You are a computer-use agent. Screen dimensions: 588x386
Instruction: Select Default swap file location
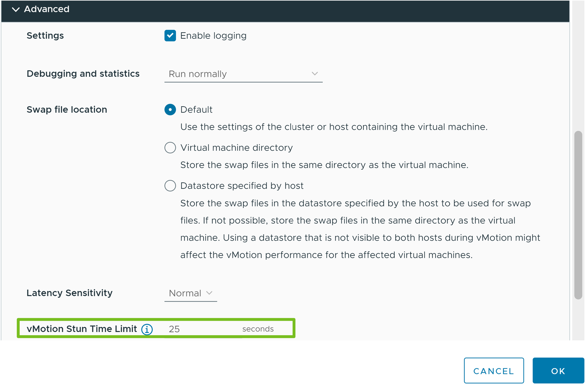pyautogui.click(x=169, y=109)
